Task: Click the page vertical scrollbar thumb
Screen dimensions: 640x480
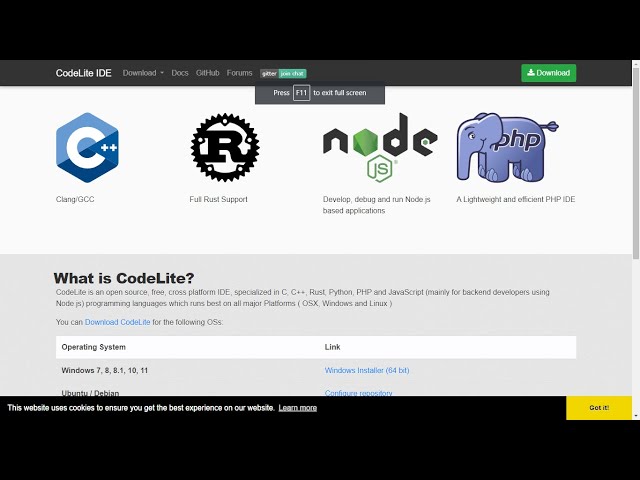Action: coord(636,163)
